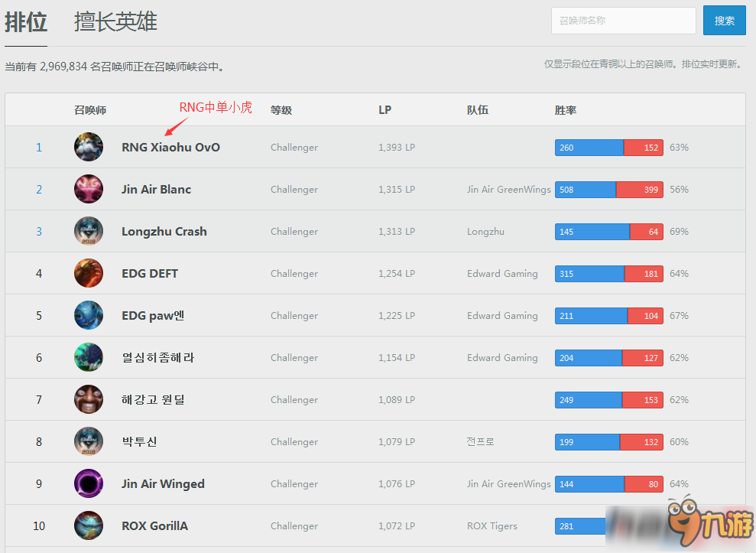
Task: Switch to the 擅长英雄 tab
Action: coord(115,22)
